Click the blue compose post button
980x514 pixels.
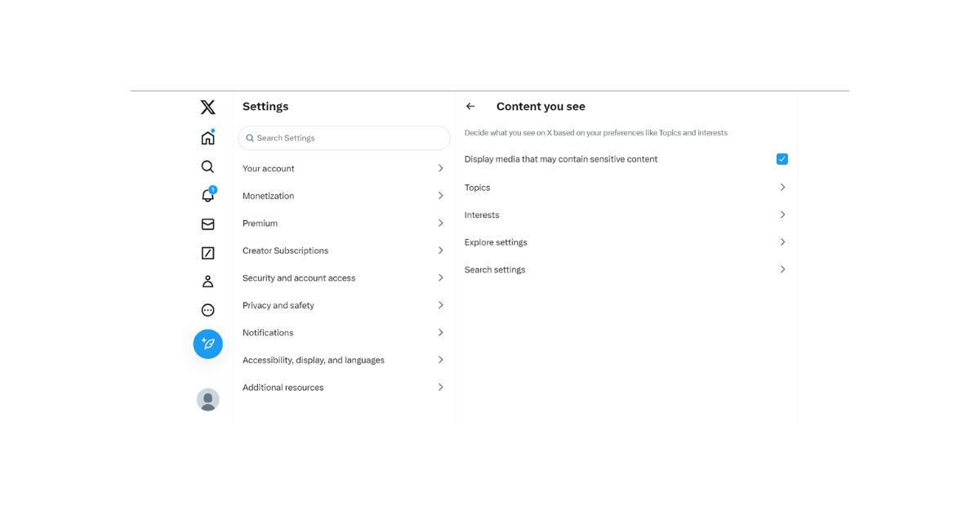(x=207, y=344)
